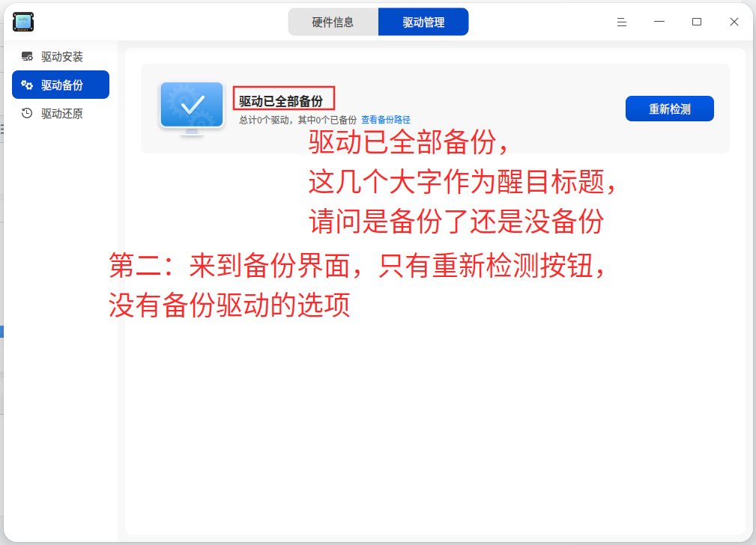Click the monitor checkmark status icon

[192, 109]
